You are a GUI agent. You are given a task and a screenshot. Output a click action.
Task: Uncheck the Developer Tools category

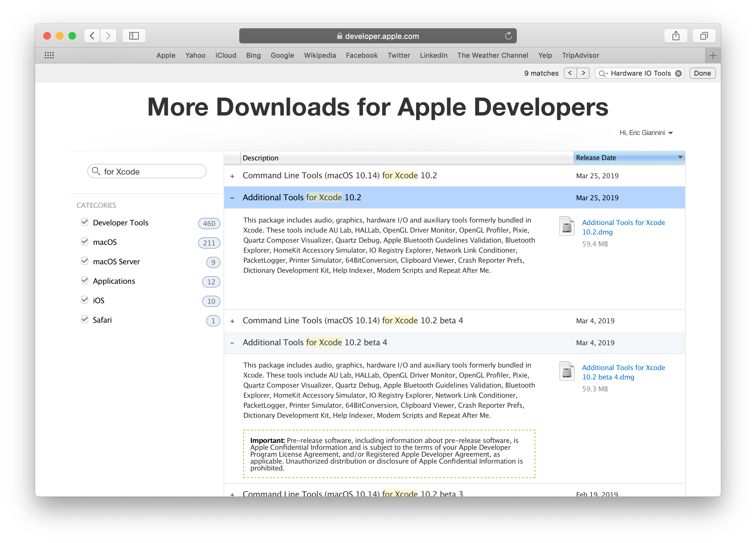click(x=85, y=222)
